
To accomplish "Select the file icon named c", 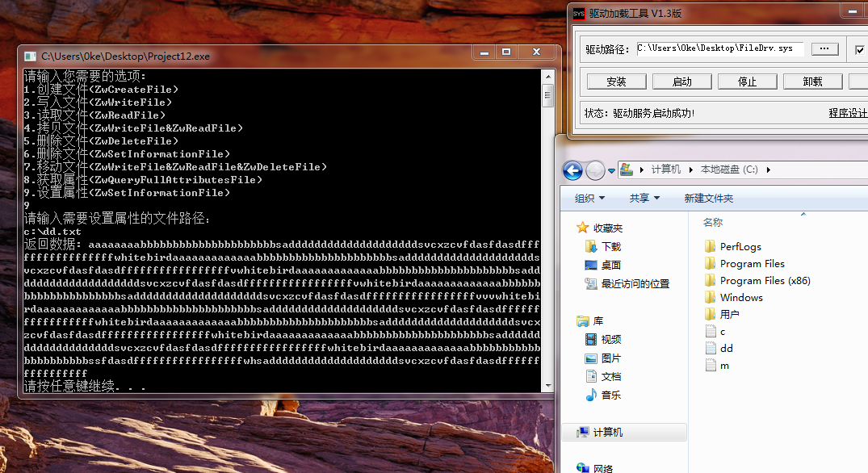I will 711,332.
